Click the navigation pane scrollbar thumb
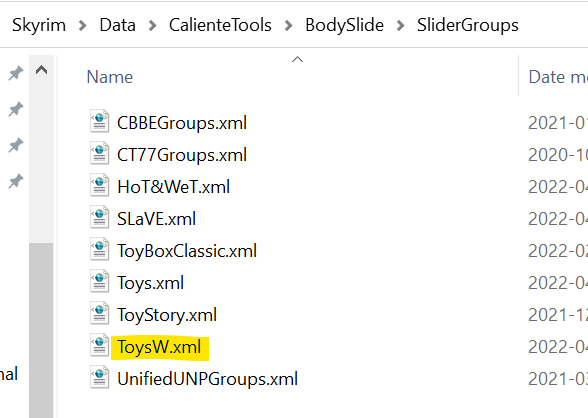This screenshot has height=418, width=588. tap(41, 330)
